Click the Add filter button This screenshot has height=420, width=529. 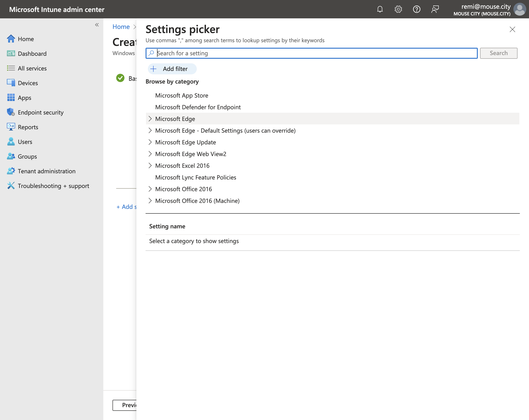(x=172, y=69)
